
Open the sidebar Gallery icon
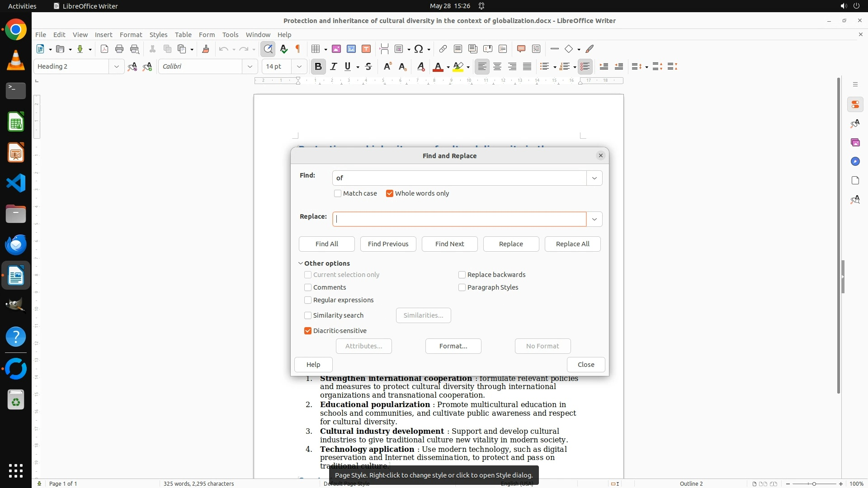click(x=855, y=142)
